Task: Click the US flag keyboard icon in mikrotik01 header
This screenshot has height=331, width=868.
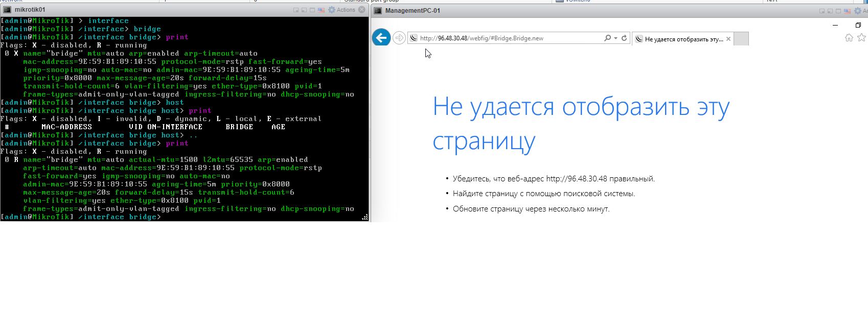Action: click(321, 10)
